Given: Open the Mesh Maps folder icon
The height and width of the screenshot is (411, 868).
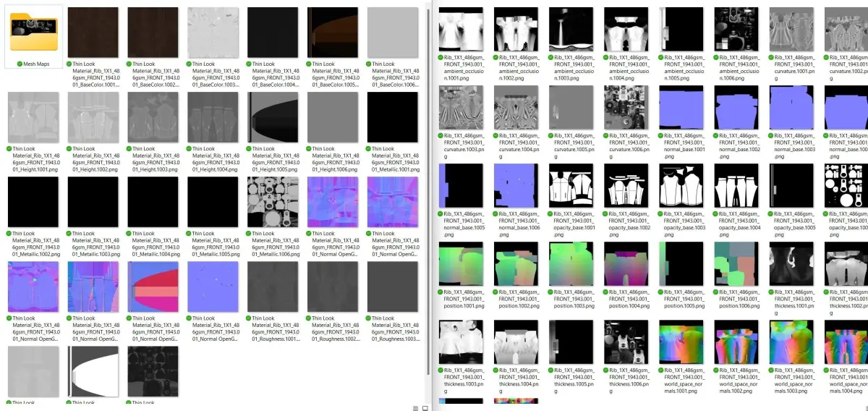Looking at the screenshot, I should pos(34,32).
